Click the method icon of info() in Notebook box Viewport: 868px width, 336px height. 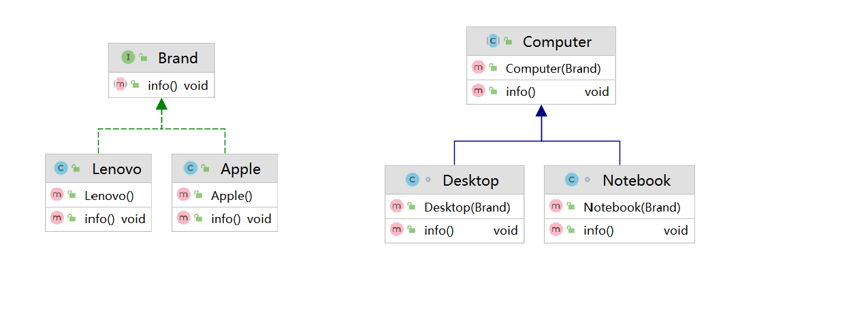coord(556,230)
